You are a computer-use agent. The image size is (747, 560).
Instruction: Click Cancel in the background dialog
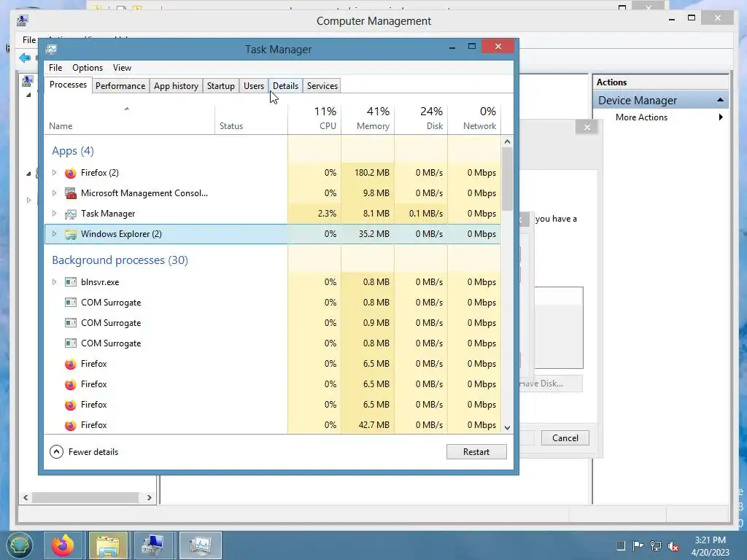pyautogui.click(x=565, y=438)
